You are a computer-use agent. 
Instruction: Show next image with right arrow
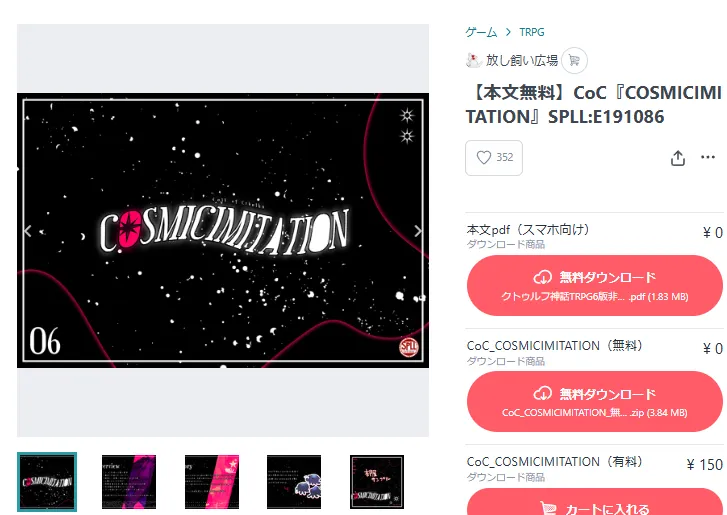418,230
